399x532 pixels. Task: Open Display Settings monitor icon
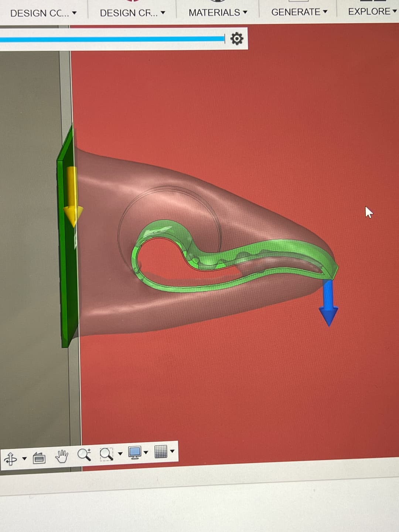coord(134,453)
